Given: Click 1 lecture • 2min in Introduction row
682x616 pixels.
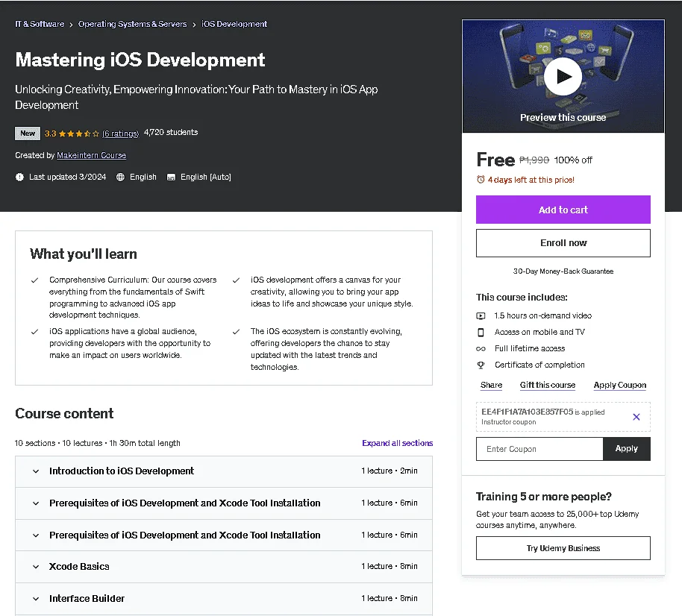Looking at the screenshot, I should 390,471.
